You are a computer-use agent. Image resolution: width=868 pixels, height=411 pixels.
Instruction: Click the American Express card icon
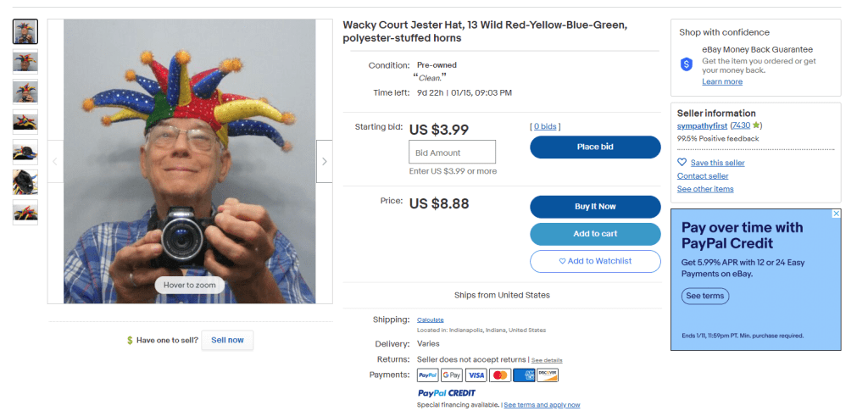(524, 375)
